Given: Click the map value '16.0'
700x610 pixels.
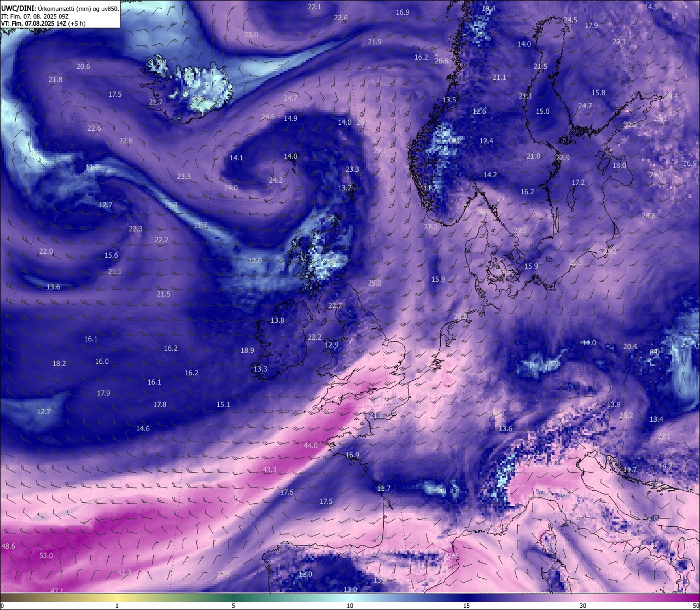Looking at the screenshot, I should pos(102,361).
